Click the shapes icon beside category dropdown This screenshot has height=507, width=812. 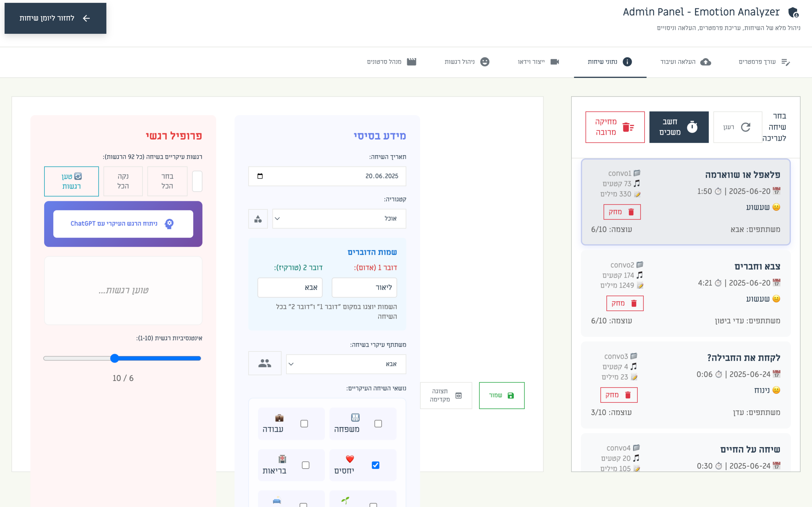point(258,219)
